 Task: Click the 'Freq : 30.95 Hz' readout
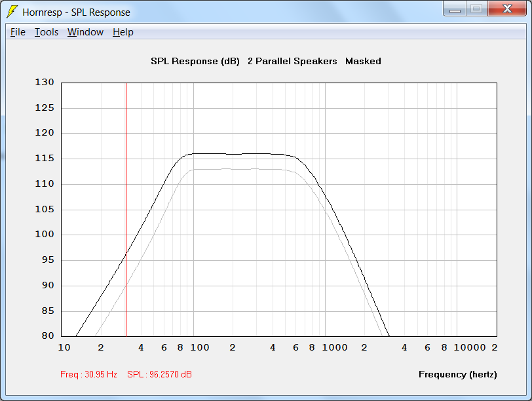point(88,375)
